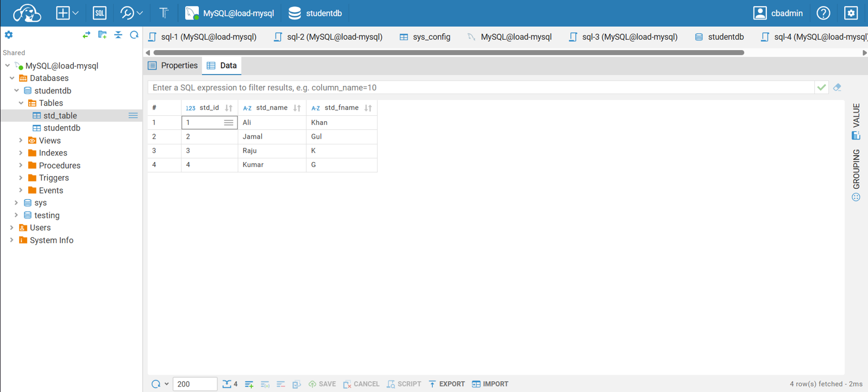Open the std_table context menu icon
The height and width of the screenshot is (392, 868).
click(x=133, y=116)
